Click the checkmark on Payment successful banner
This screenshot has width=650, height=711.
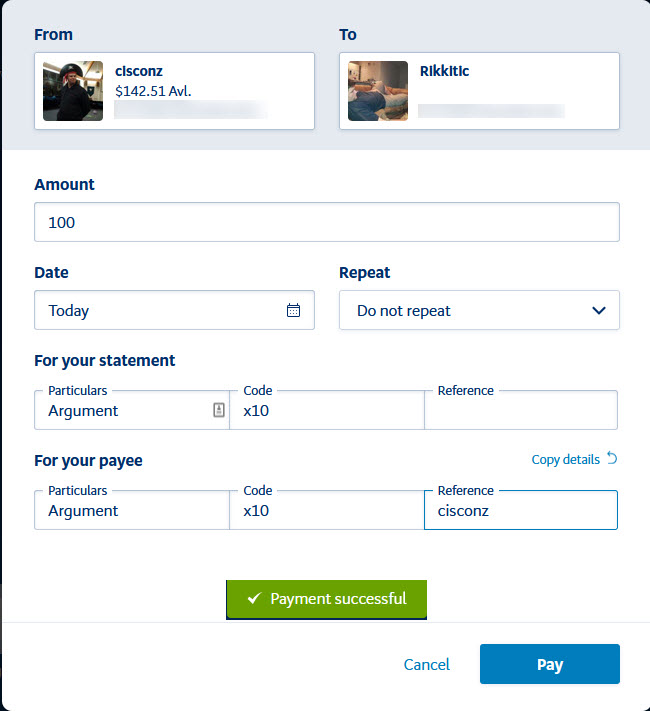coord(253,599)
